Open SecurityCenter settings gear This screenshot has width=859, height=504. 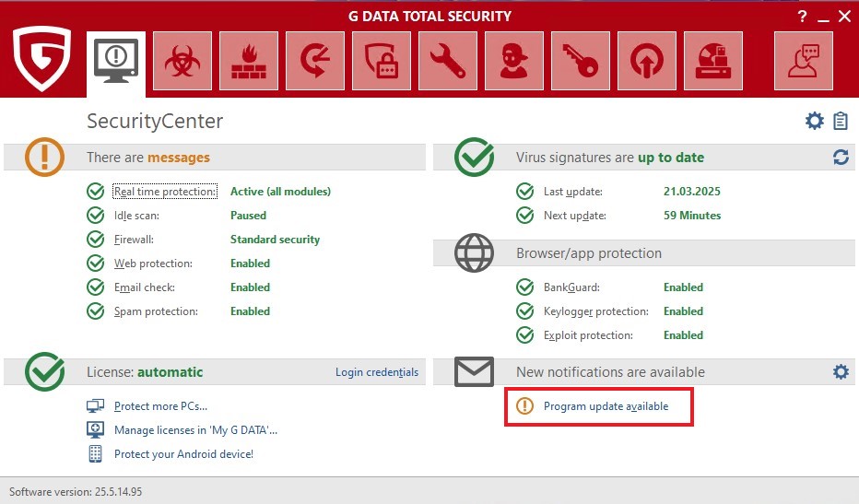(x=815, y=121)
